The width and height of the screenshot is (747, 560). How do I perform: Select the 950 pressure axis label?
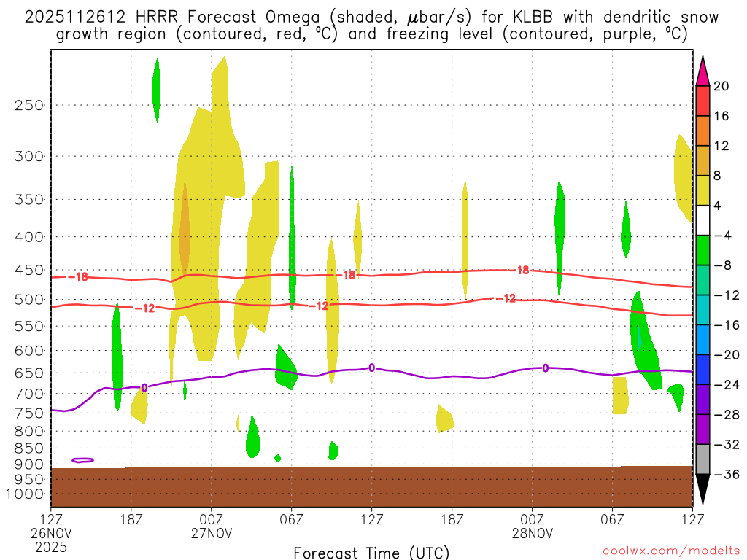[29, 480]
